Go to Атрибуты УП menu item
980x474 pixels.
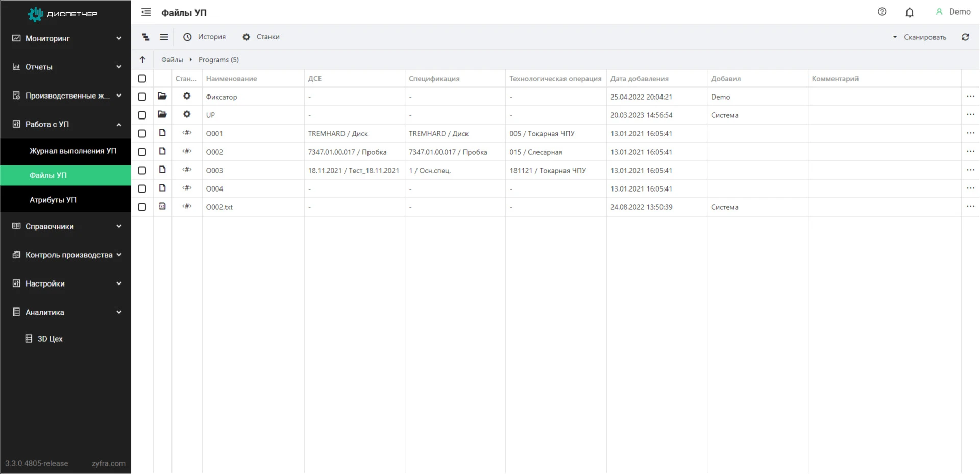pos(53,200)
